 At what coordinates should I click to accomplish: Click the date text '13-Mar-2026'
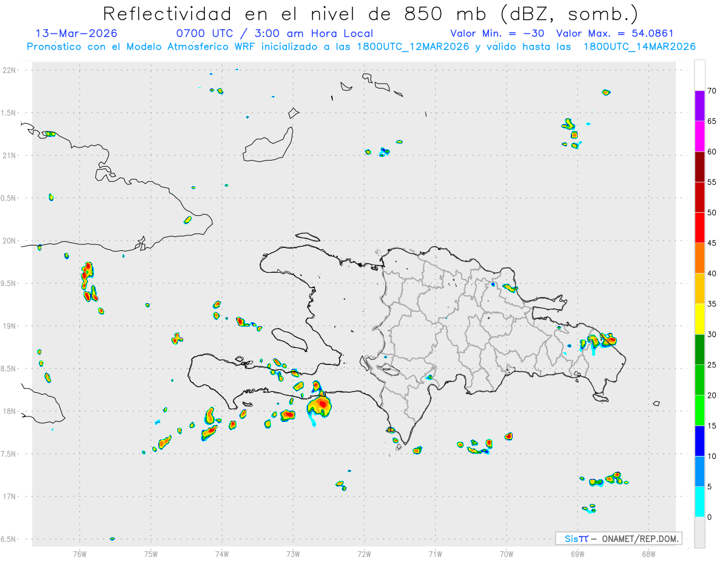[x=77, y=33]
